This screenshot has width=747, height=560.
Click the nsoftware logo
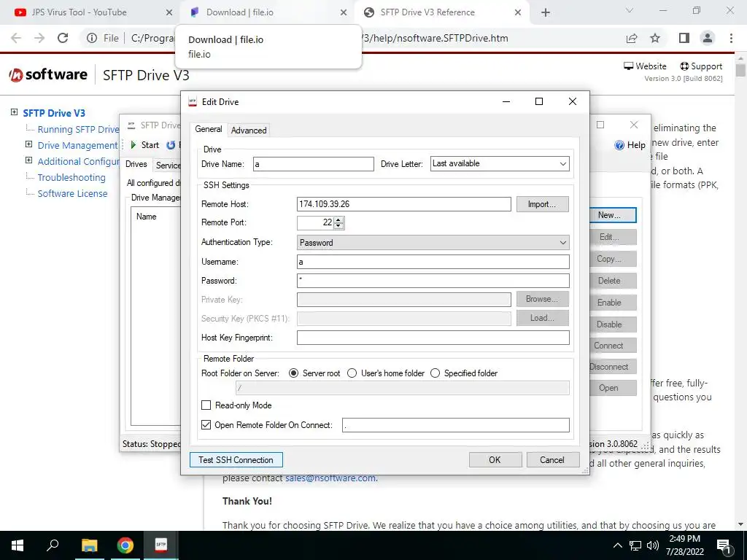pos(48,75)
